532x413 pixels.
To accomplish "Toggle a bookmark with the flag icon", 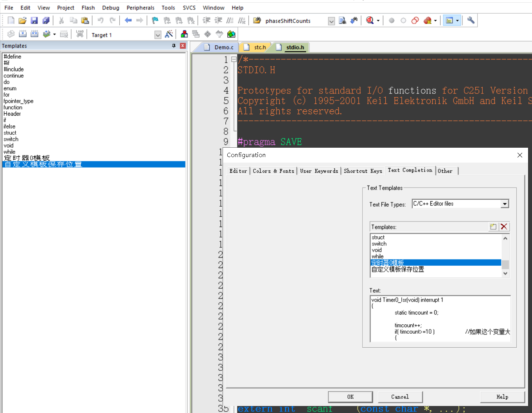I will [155, 20].
